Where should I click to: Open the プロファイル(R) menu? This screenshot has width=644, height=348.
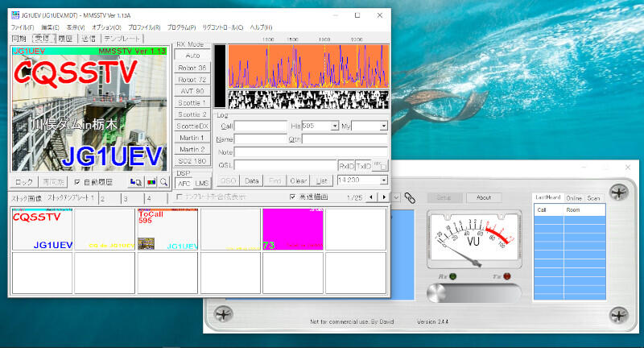(x=144, y=27)
